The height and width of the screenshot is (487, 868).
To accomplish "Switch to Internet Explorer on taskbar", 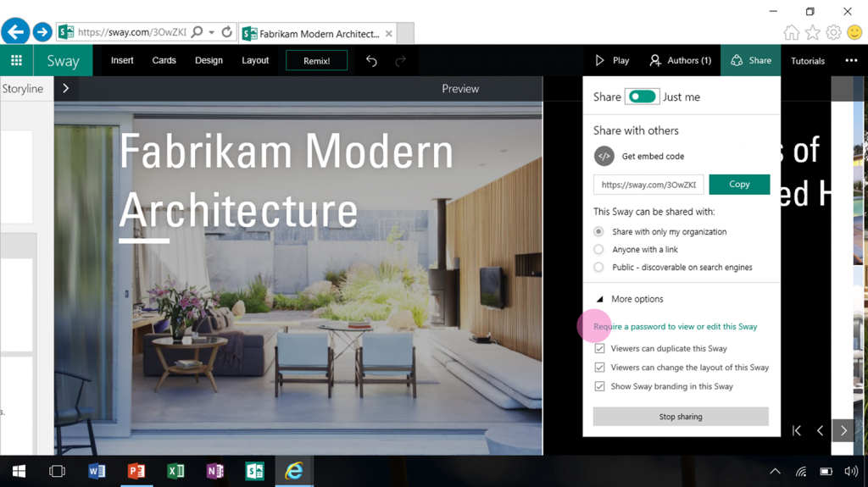I will (294, 471).
